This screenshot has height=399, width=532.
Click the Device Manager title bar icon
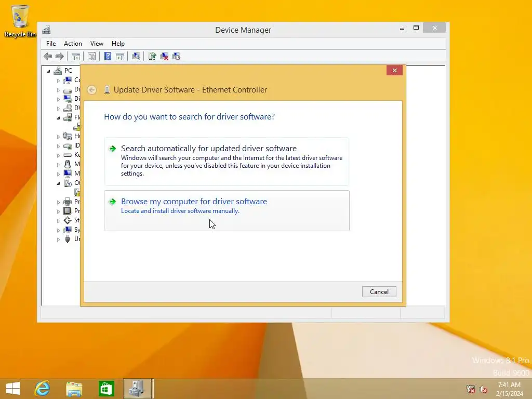pos(46,30)
